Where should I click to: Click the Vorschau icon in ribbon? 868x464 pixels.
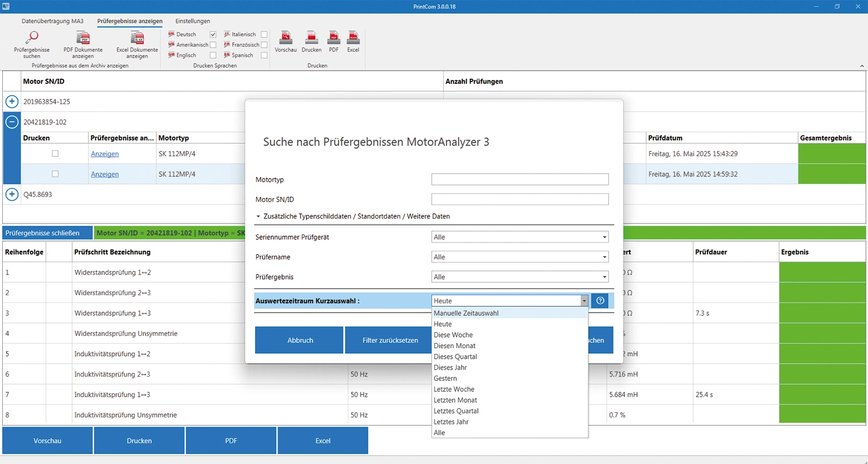tap(285, 38)
